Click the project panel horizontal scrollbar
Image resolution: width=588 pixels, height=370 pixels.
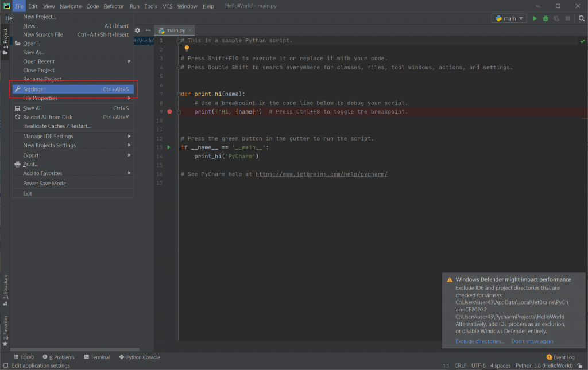pos(74,350)
